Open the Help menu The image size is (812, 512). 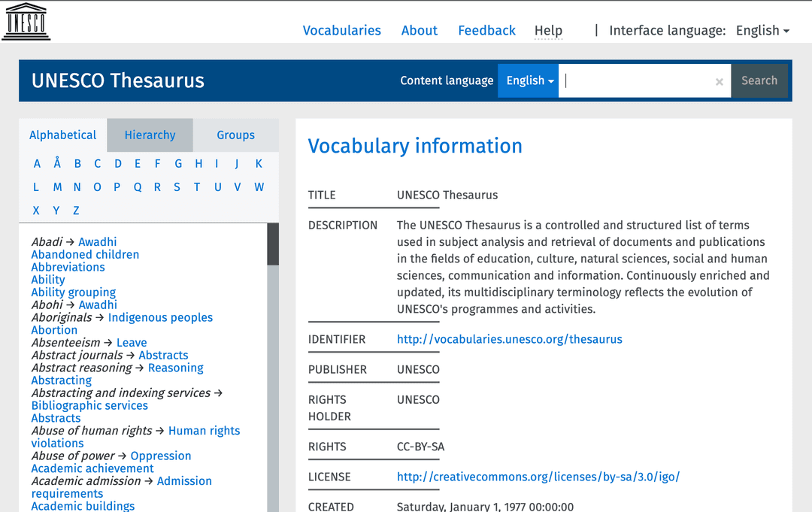pos(548,31)
